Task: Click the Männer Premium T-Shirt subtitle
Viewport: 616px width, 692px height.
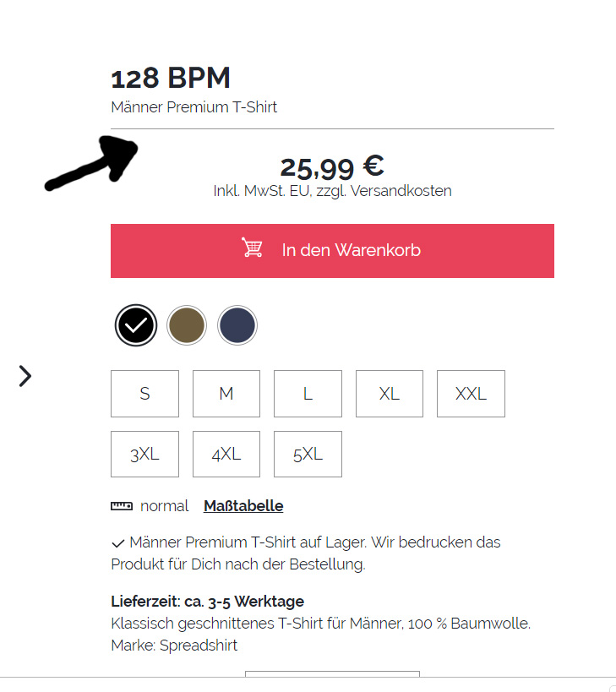Action: pos(194,107)
